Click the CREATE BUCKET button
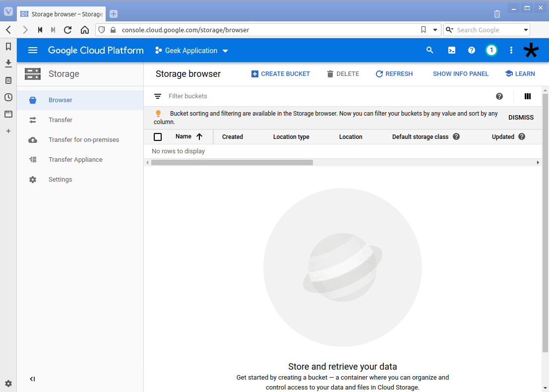 click(281, 73)
